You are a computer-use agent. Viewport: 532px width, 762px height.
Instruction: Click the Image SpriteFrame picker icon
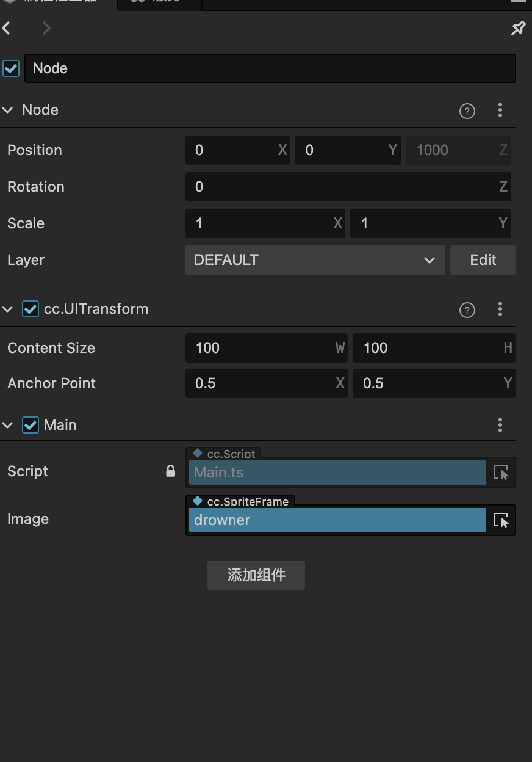pos(501,520)
